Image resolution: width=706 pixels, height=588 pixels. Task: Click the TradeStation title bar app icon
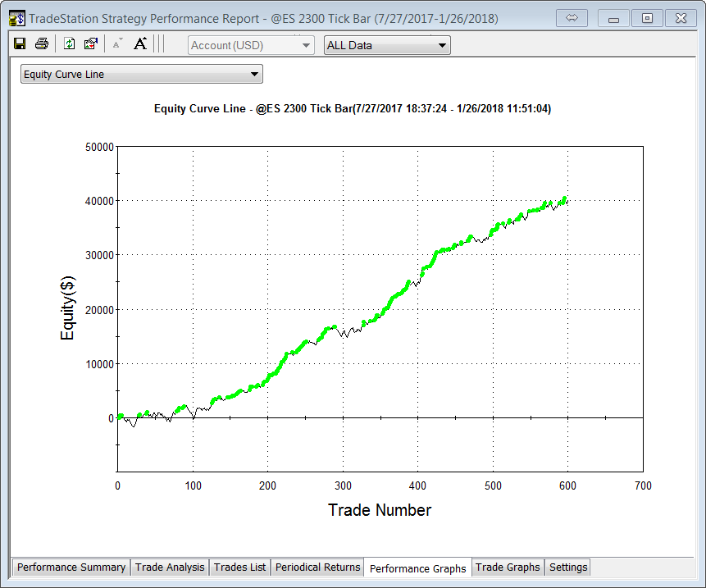(16, 18)
